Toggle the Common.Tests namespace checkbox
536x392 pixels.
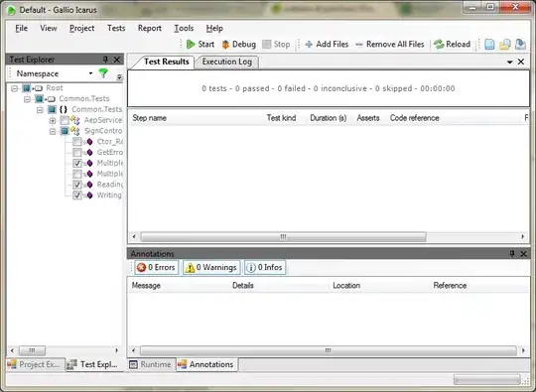tap(52, 109)
